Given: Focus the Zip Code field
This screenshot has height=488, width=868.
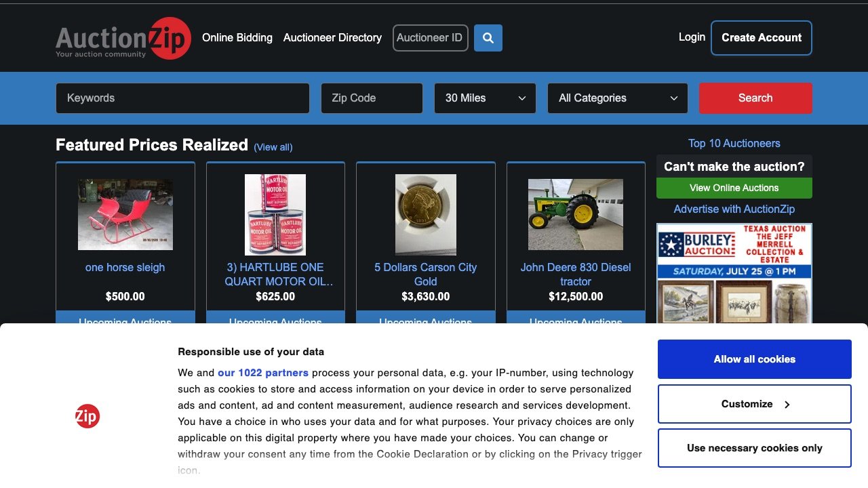Looking at the screenshot, I should point(372,98).
